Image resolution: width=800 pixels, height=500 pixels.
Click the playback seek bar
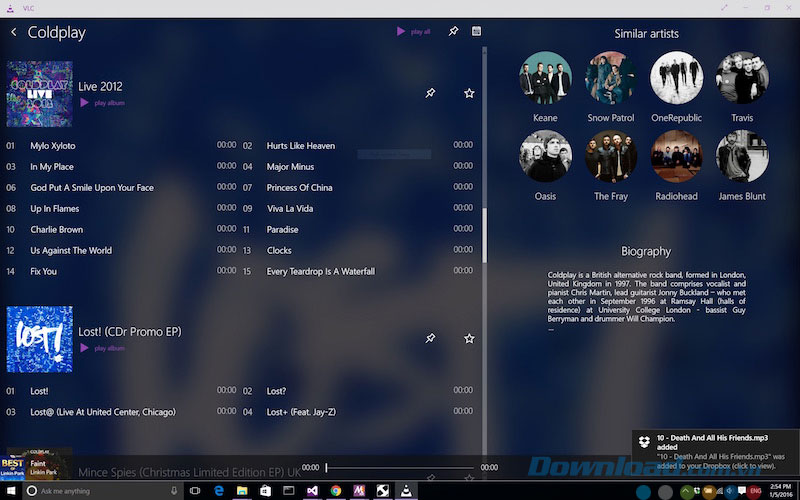click(x=400, y=467)
